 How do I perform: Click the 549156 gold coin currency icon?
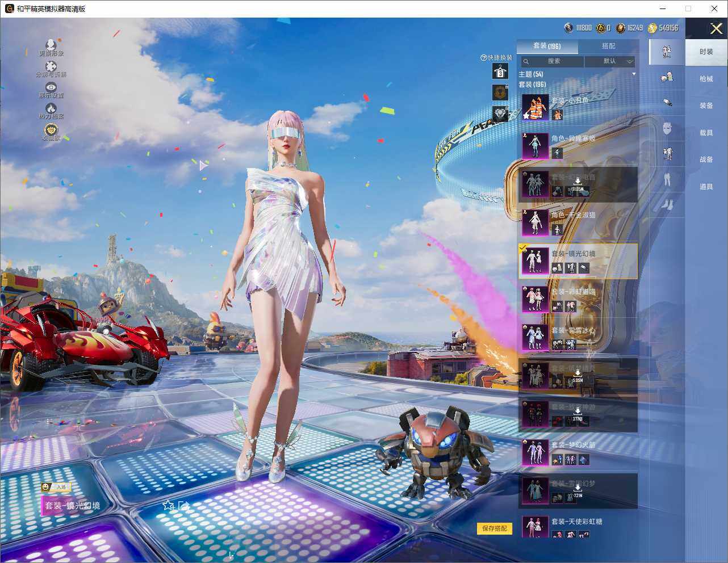click(652, 28)
